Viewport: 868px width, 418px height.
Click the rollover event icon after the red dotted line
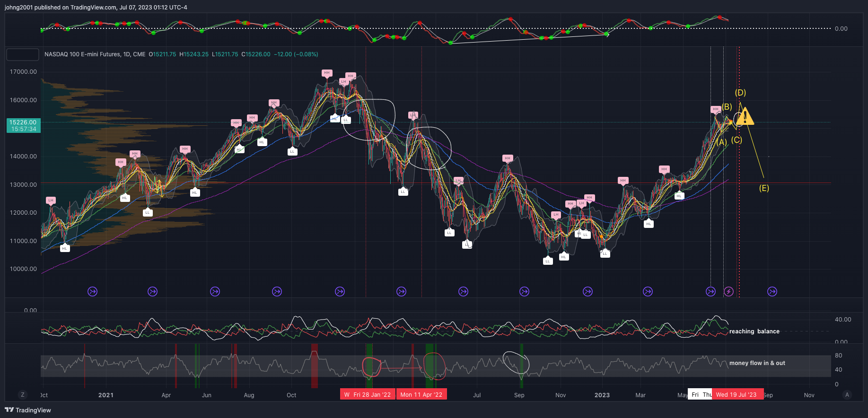(x=772, y=292)
